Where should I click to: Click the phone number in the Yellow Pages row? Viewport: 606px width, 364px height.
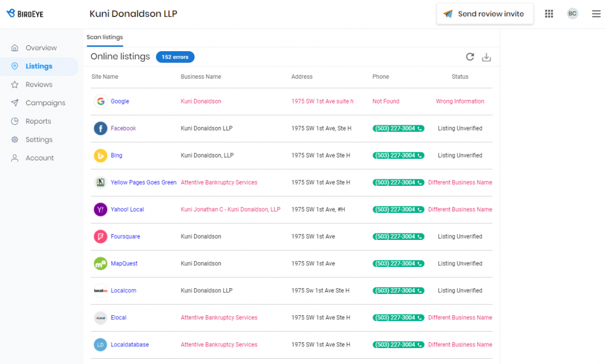(x=398, y=182)
